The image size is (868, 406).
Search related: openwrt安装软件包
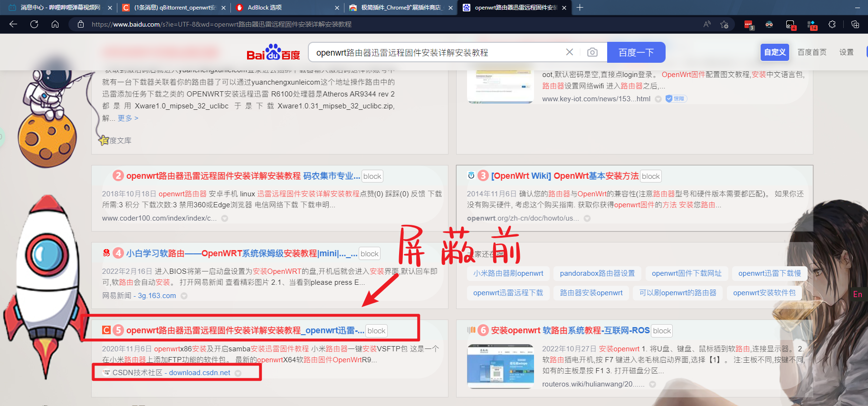[764, 293]
